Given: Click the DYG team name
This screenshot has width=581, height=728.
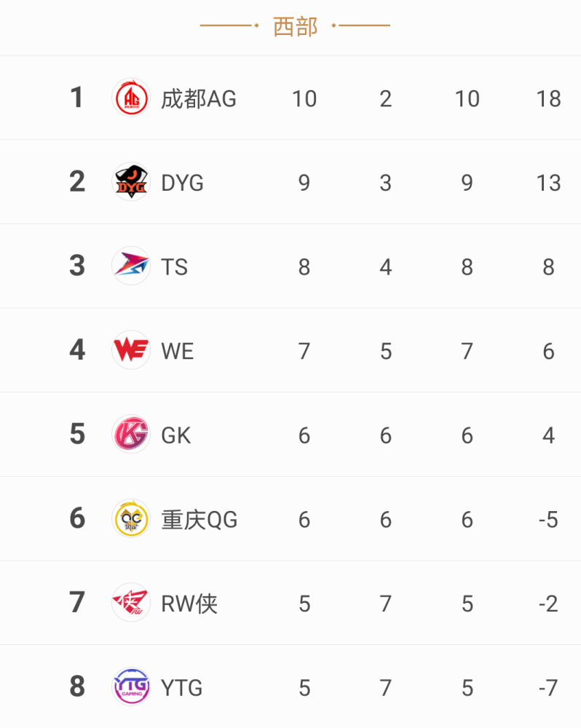Looking at the screenshot, I should [x=182, y=183].
